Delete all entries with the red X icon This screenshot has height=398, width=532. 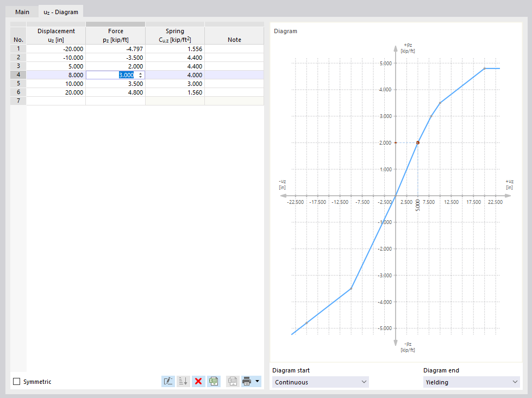point(198,381)
